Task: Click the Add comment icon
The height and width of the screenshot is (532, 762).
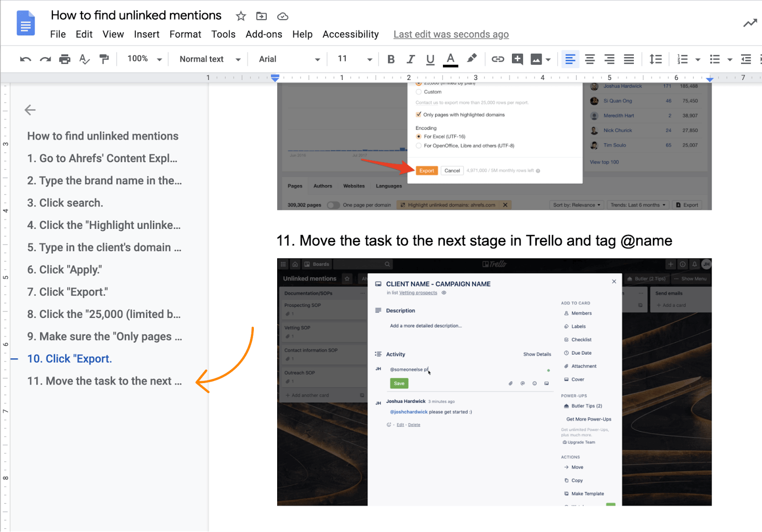Action: pos(517,59)
